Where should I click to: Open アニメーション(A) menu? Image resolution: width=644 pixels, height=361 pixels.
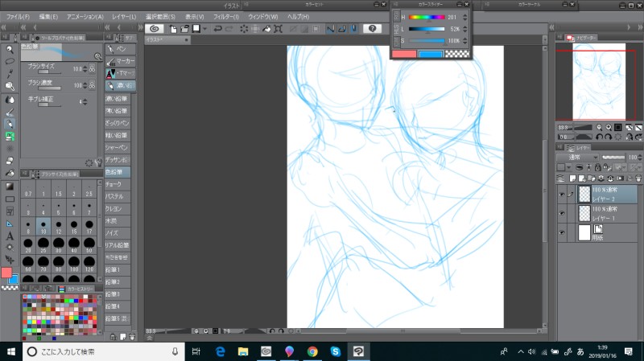click(85, 17)
